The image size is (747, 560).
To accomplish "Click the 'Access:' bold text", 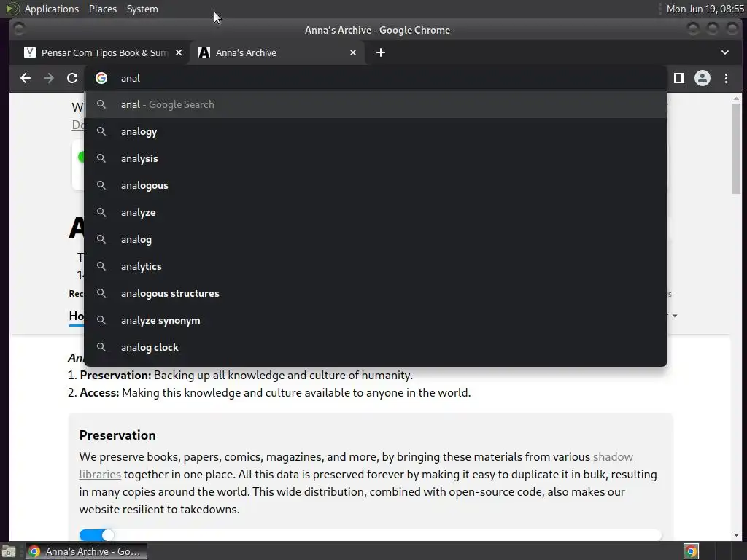I will pyautogui.click(x=99, y=393).
